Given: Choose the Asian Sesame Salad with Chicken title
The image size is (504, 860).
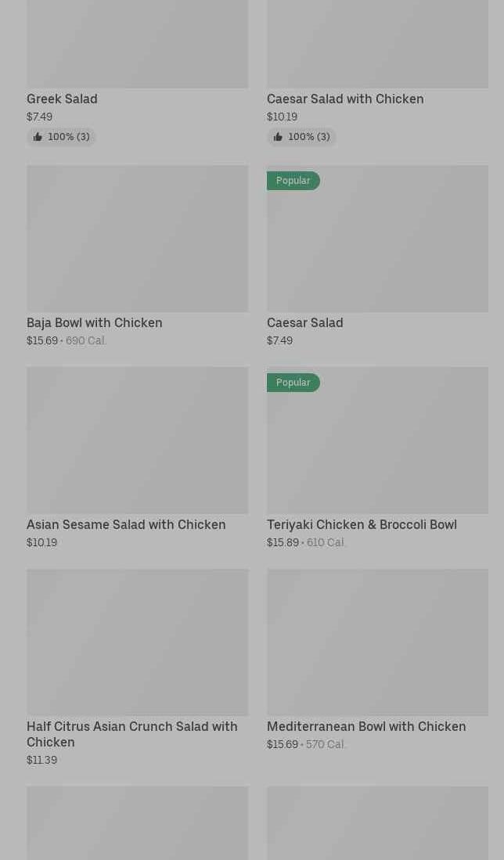Looking at the screenshot, I should (x=126, y=524).
